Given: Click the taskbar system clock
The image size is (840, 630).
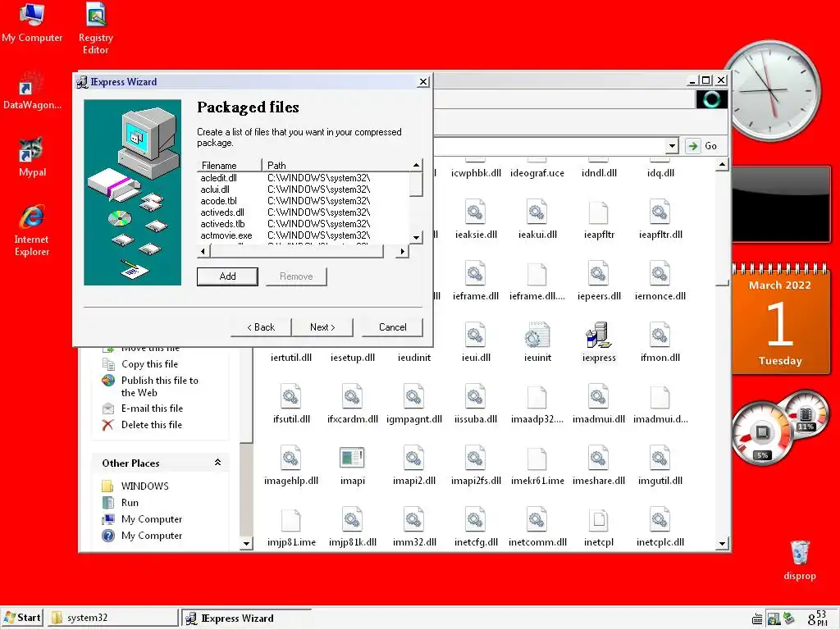Looking at the screenshot, I should coord(818,618).
